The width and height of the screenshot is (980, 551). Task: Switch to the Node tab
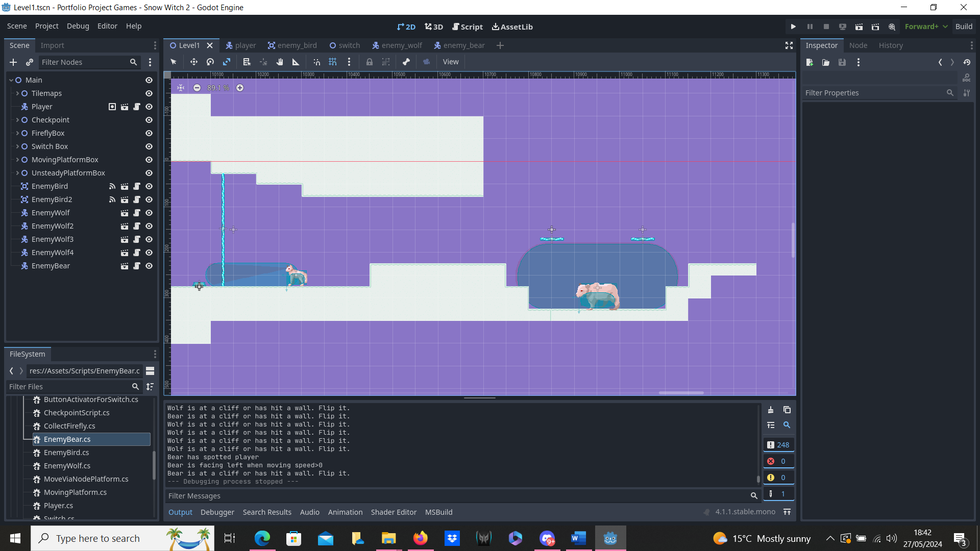coord(858,45)
